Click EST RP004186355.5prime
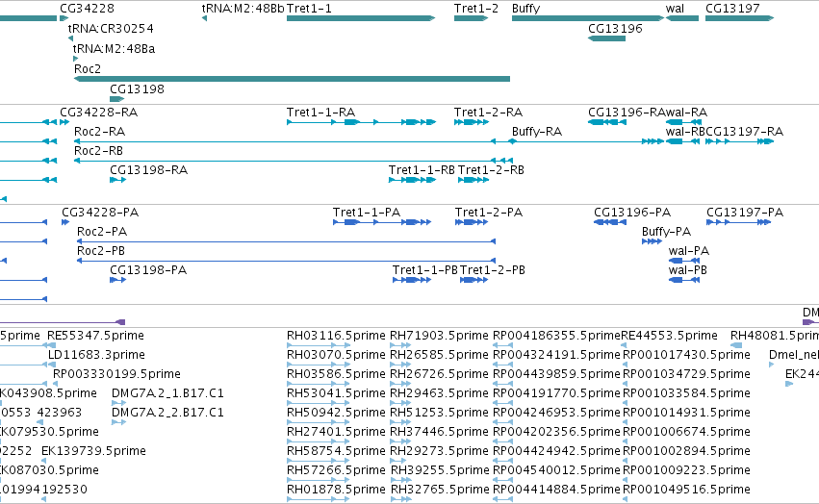Screen dimensions: 819x504 click(557, 336)
